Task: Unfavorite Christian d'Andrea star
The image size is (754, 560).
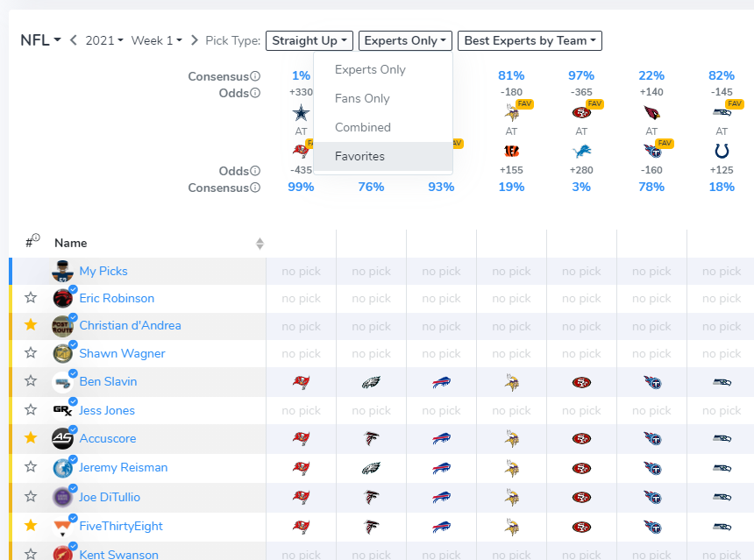Action: [x=31, y=325]
